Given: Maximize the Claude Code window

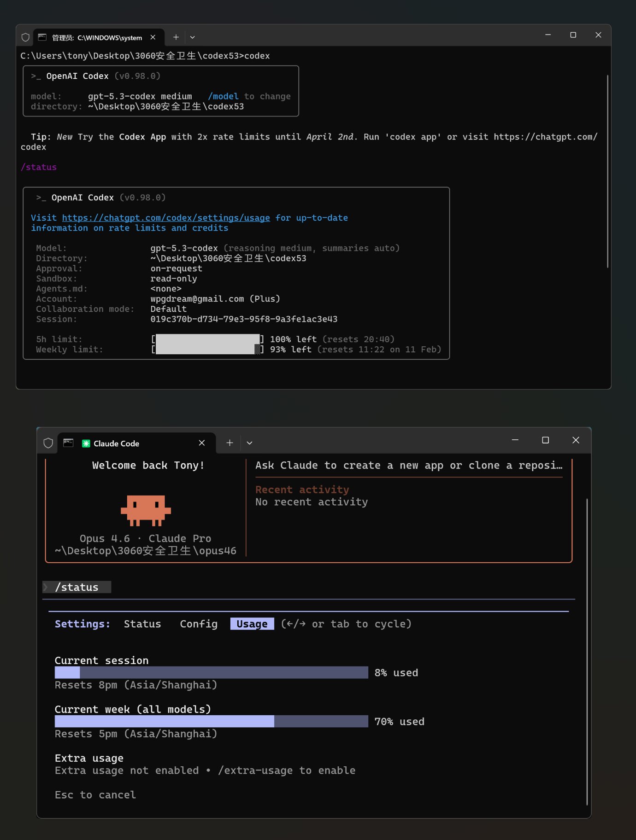Looking at the screenshot, I should click(x=545, y=440).
